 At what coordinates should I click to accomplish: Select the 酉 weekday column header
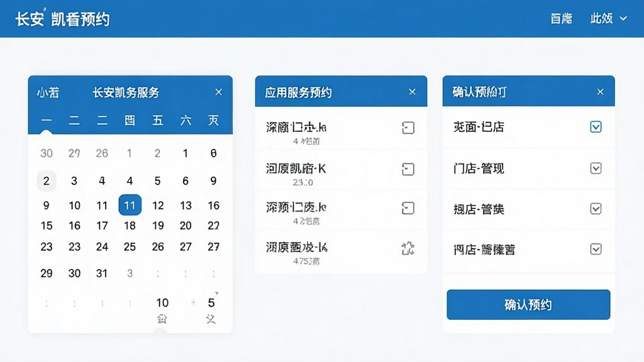point(130,120)
